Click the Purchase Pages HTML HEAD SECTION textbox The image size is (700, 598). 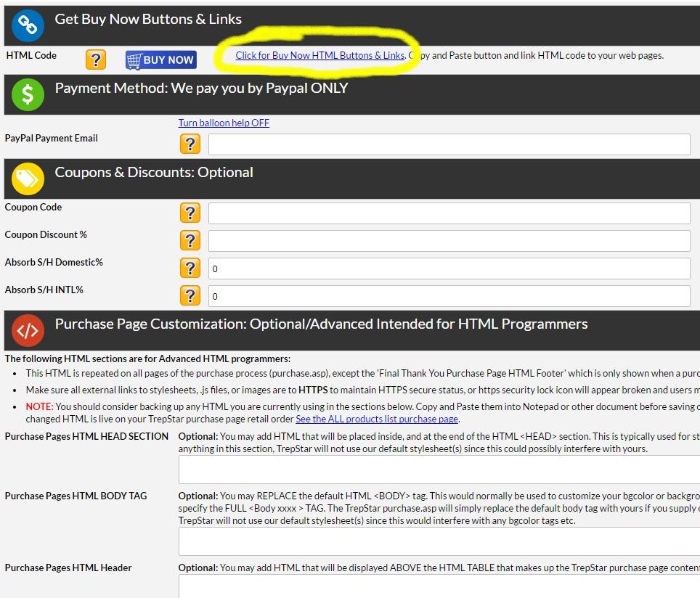point(439,470)
